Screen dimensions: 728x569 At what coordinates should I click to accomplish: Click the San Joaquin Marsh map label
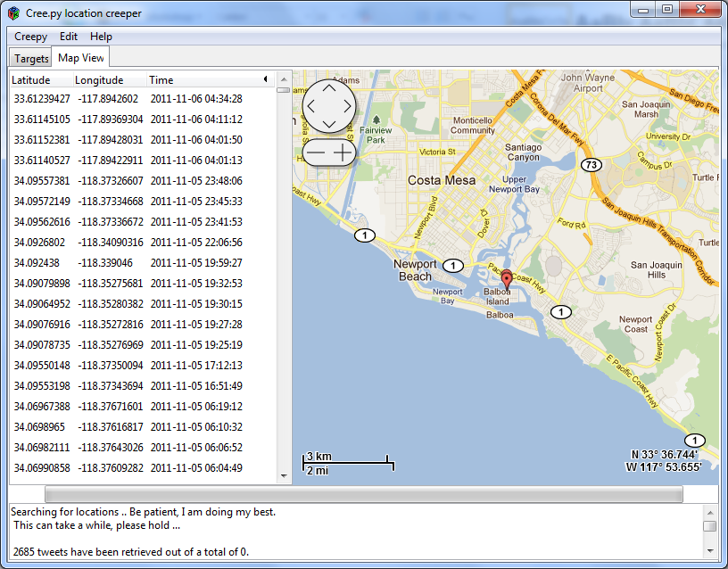646,109
